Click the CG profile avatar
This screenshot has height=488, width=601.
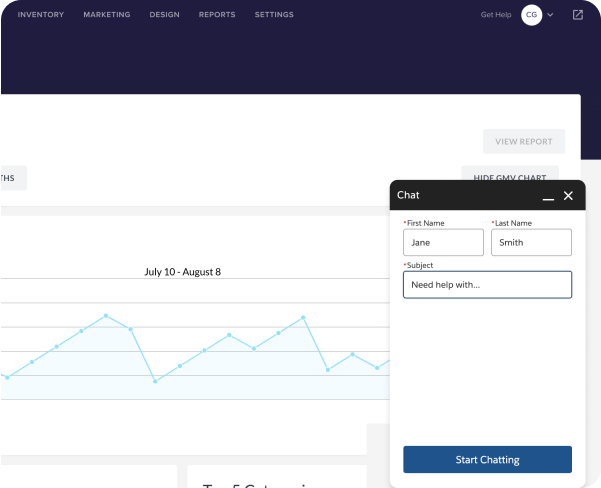coord(531,15)
